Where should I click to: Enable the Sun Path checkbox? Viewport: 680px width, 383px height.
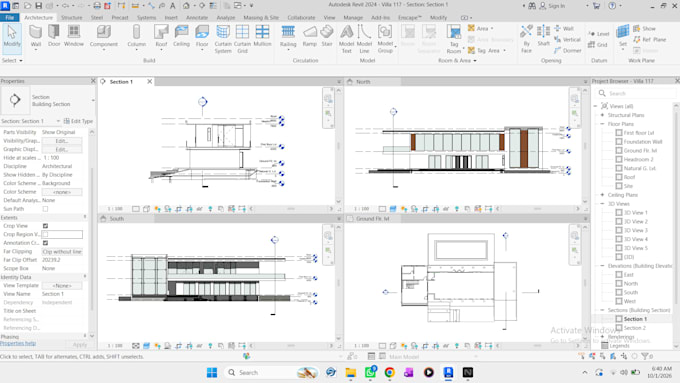(x=46, y=209)
